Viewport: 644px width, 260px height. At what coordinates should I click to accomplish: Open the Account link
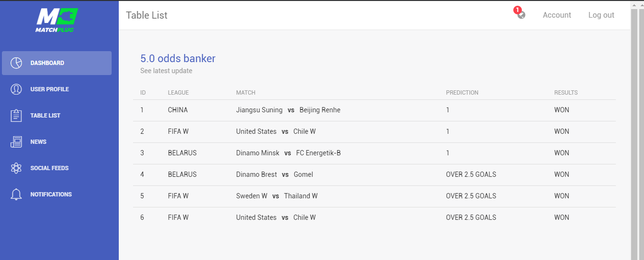(x=557, y=15)
